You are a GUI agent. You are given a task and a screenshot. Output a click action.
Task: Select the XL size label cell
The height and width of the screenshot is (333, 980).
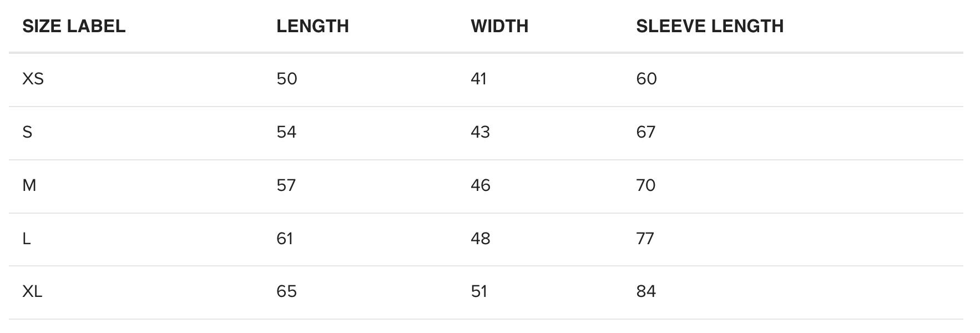point(32,291)
